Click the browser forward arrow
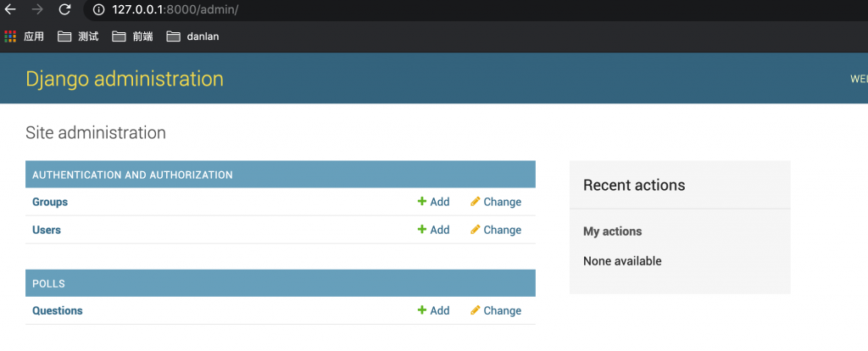This screenshot has width=868, height=351. [x=37, y=10]
